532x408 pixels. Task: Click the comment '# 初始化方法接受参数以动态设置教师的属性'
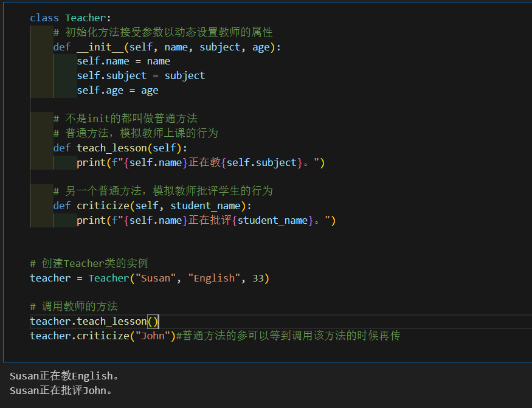coord(163,32)
